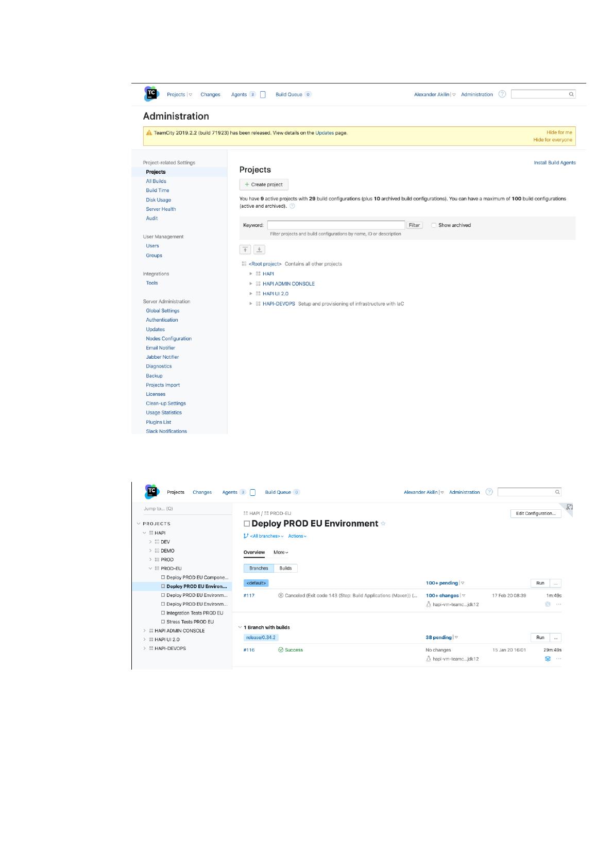Click Updates link in release banner

[x=325, y=133]
